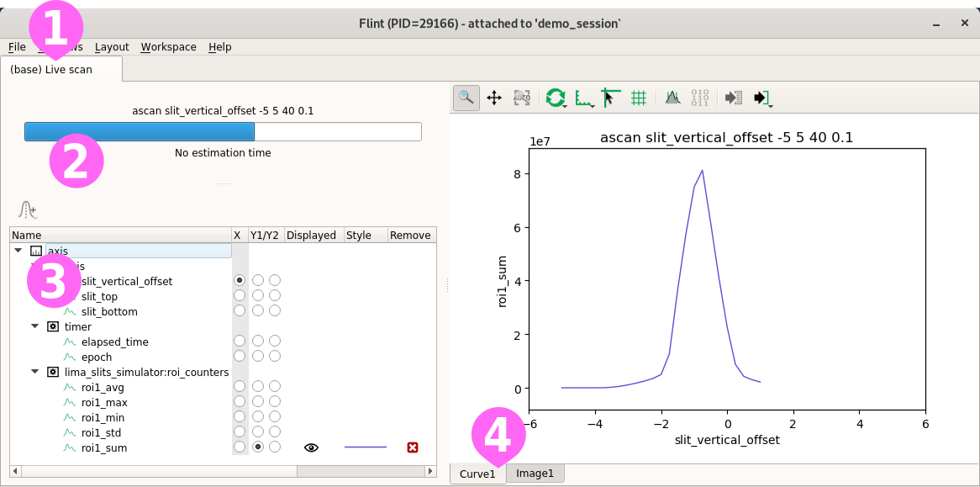The width and height of the screenshot is (980, 487).
Task: Click the lima_slits_simulator device gear icon
Action: tap(53, 372)
